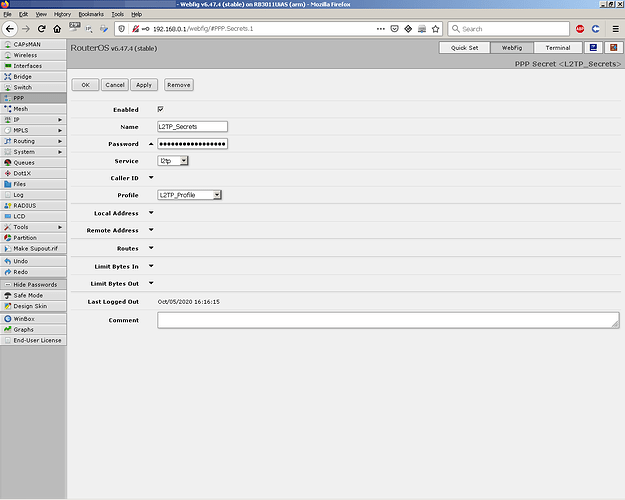The width and height of the screenshot is (625, 500).
Task: Click the Password input field
Action: click(x=193, y=144)
